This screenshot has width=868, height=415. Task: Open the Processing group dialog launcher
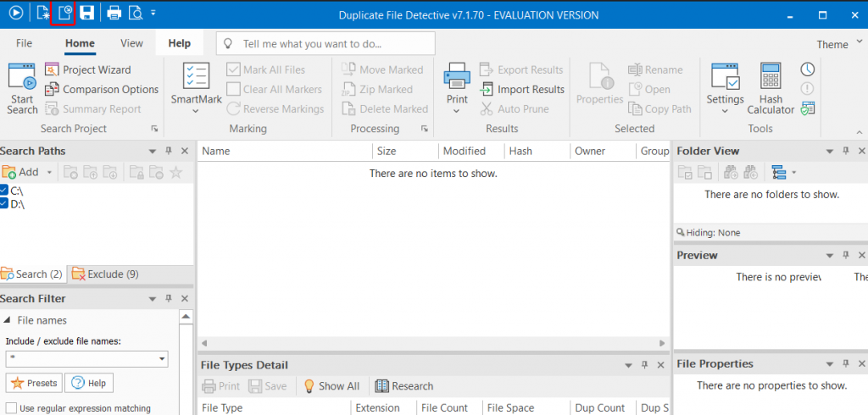424,129
